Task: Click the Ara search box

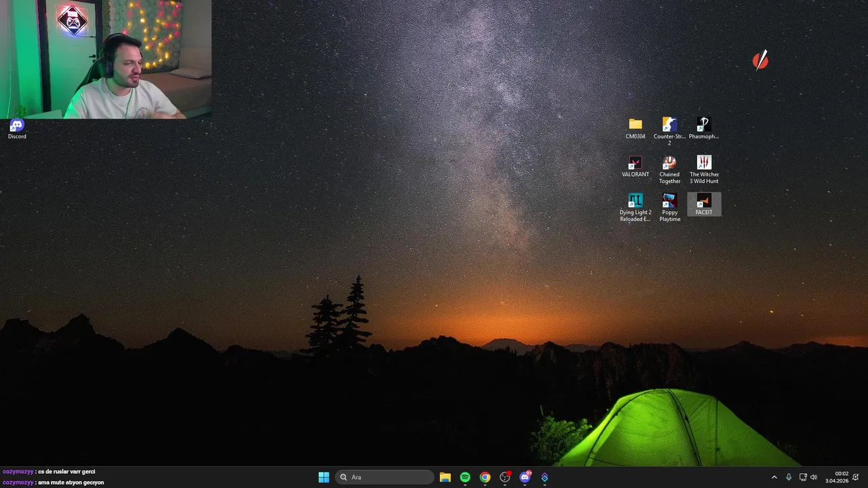Action: coord(384,477)
